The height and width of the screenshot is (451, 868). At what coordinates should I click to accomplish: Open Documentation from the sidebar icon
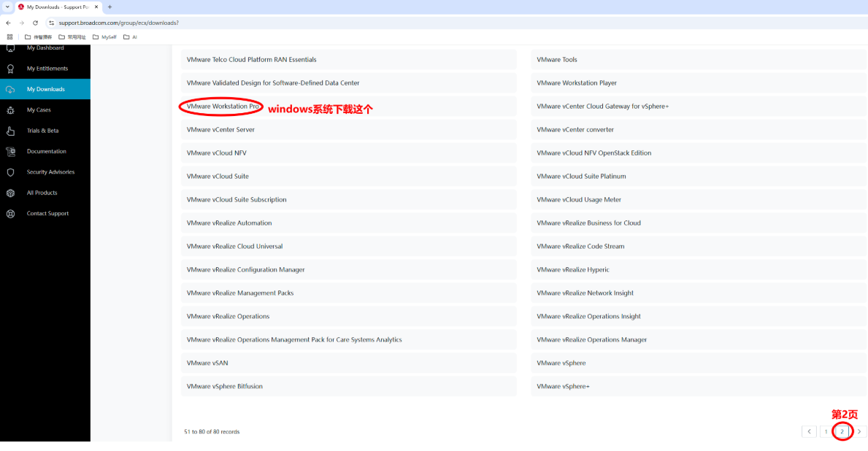[x=10, y=150]
